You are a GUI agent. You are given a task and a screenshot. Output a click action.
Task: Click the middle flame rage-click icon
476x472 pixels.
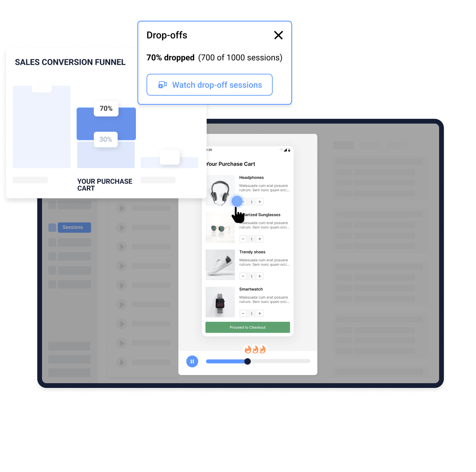click(255, 349)
